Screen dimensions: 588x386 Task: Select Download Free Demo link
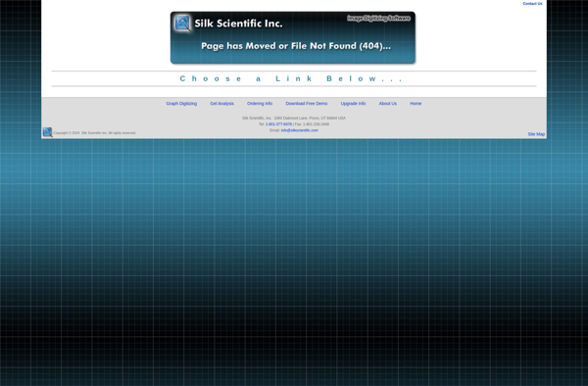point(307,104)
